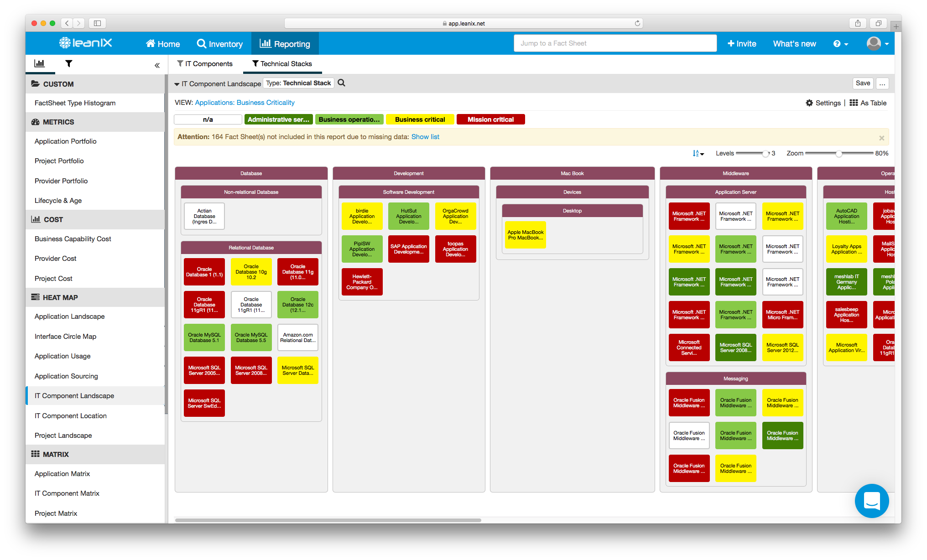Click the COST section header
Viewport: 927px width, 560px height.
[95, 219]
